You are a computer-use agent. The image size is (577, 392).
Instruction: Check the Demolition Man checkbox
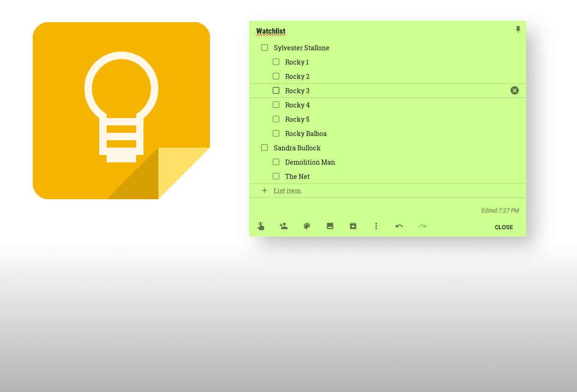276,162
